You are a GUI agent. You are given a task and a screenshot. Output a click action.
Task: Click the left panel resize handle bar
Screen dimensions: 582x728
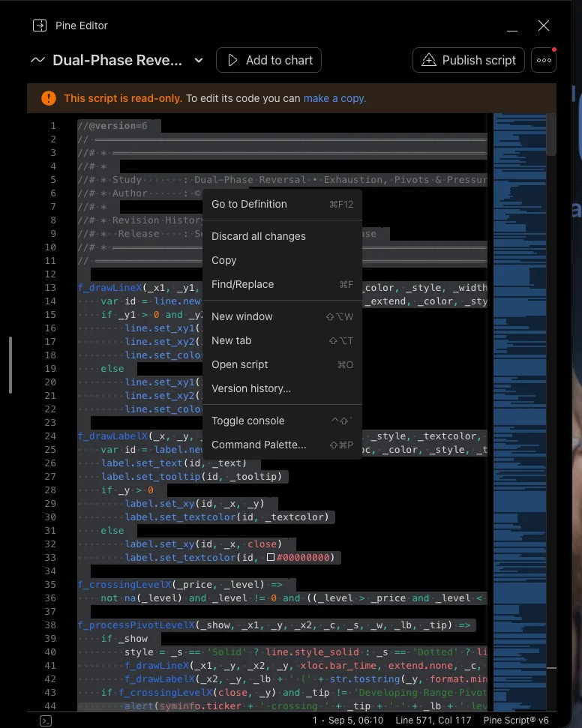[x=10, y=365]
